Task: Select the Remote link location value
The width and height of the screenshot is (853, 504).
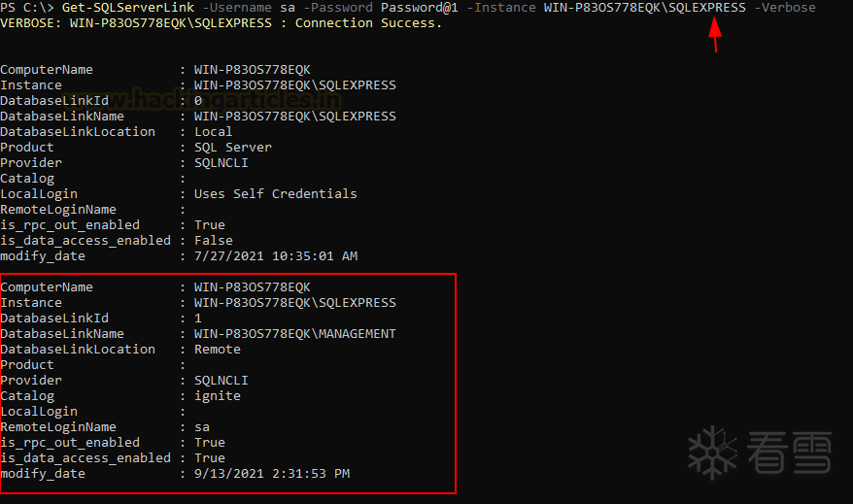Action: [218, 350]
